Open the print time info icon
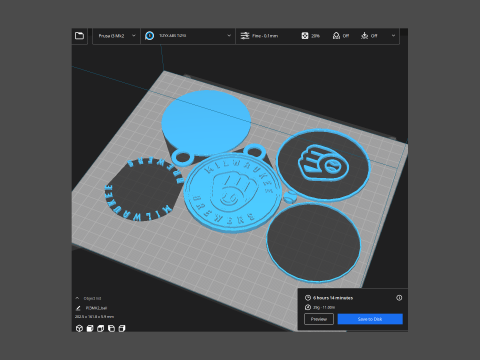The height and width of the screenshot is (360, 480). pyautogui.click(x=399, y=298)
